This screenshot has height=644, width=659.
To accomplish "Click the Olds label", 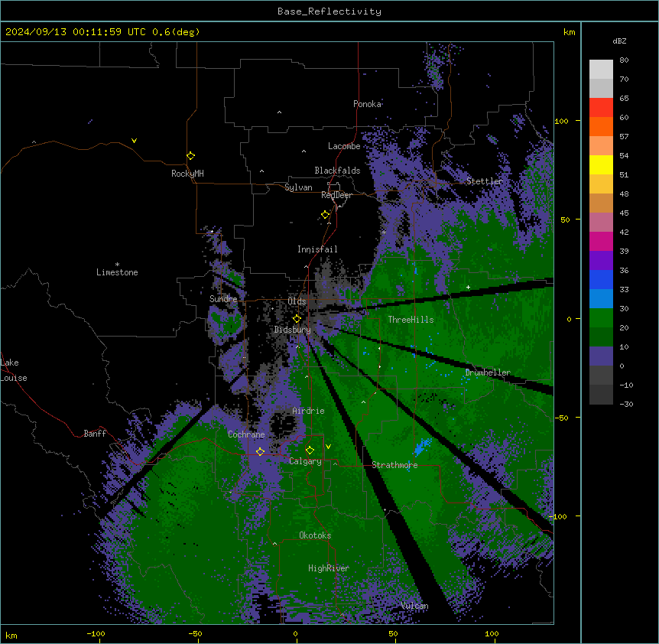I will point(297,301).
